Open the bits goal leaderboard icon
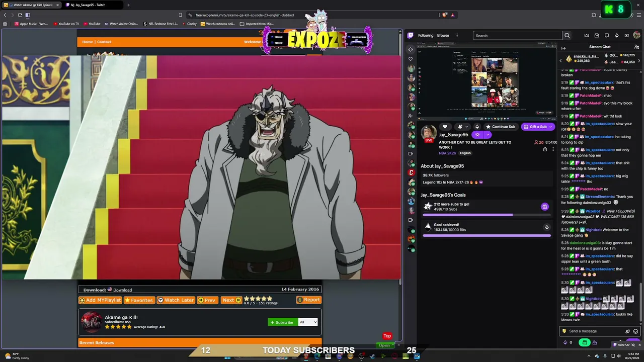This screenshot has width=644, height=362. coord(546,227)
